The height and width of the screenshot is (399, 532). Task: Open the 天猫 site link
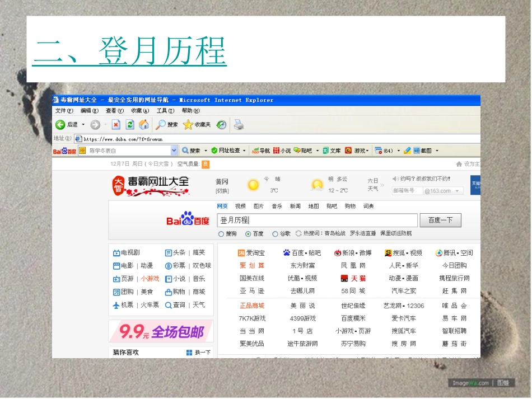click(x=353, y=279)
